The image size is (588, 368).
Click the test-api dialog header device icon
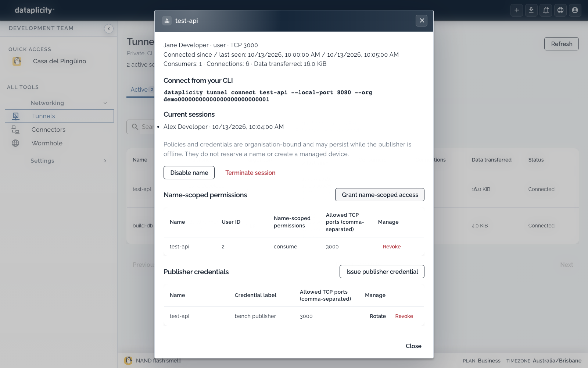167,21
